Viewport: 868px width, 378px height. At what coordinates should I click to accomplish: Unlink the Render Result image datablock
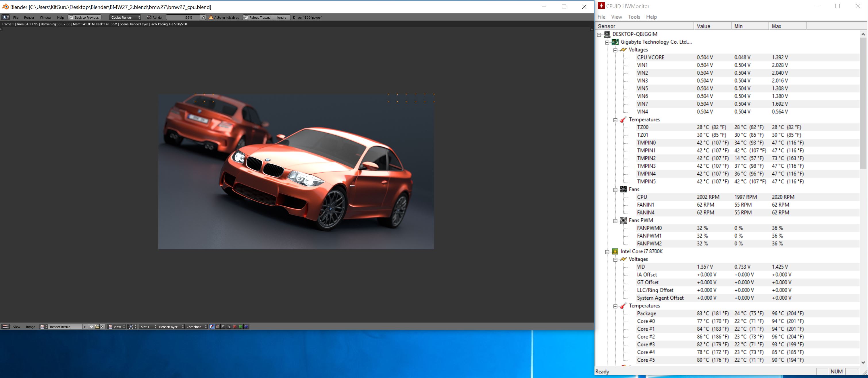pyautogui.click(x=103, y=327)
